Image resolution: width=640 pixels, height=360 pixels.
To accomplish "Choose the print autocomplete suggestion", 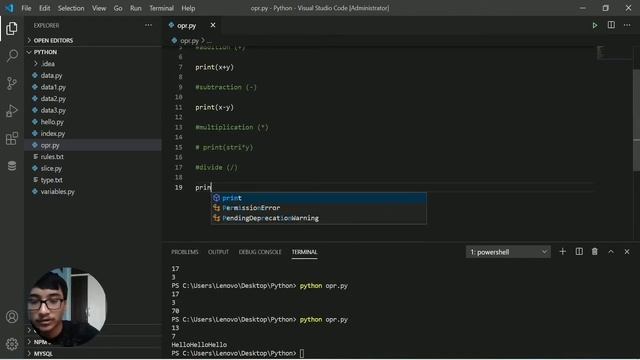I will point(318,198).
